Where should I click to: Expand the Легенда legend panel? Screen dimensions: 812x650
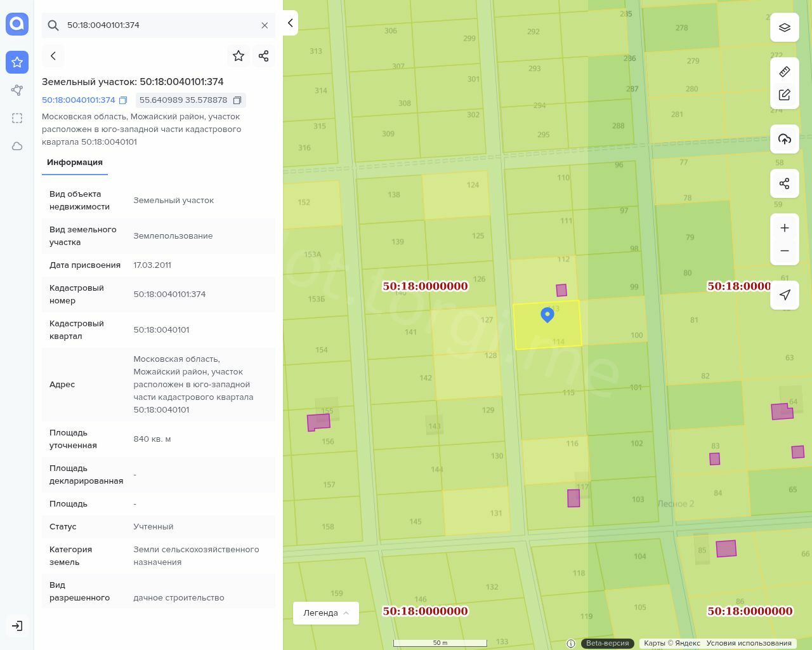click(x=326, y=613)
